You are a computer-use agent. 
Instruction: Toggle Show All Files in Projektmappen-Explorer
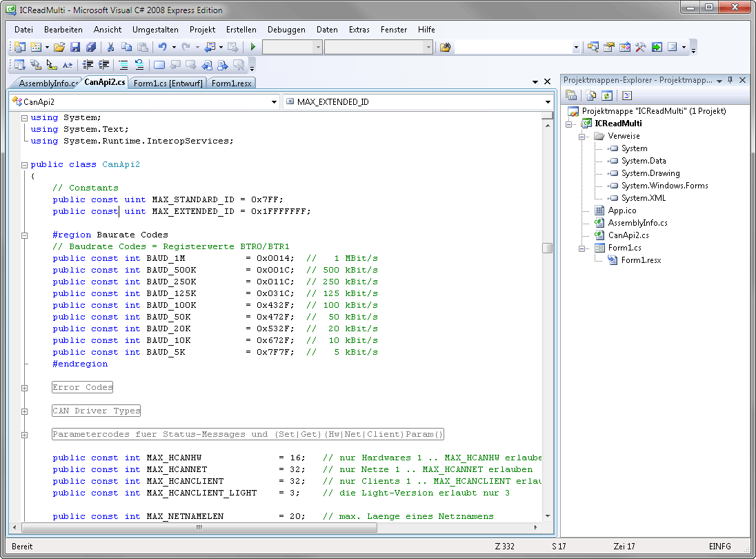(x=591, y=95)
